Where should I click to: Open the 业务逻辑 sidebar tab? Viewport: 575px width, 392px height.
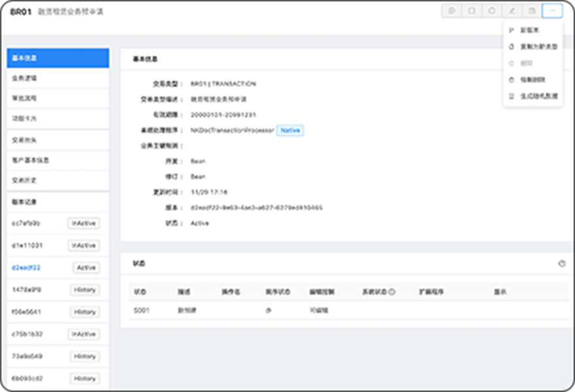point(57,78)
